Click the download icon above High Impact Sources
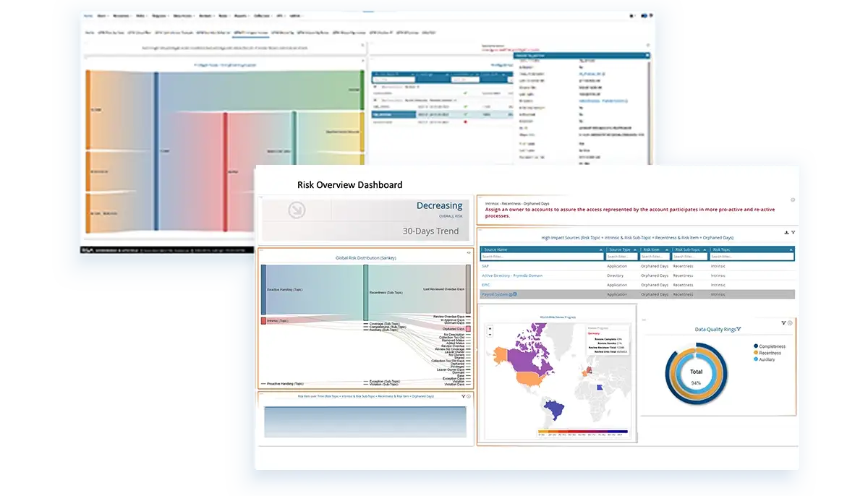 tap(786, 232)
